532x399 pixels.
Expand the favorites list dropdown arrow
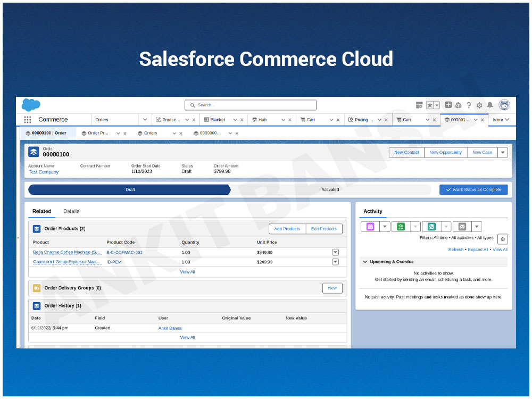(437, 105)
